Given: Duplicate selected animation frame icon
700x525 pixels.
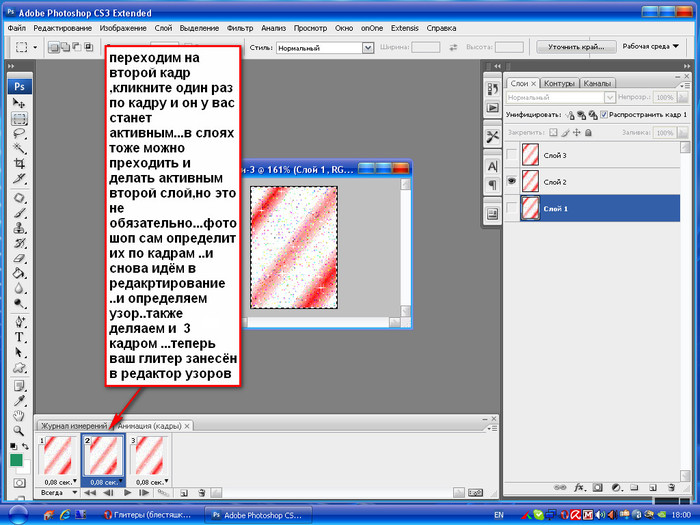Looking at the screenshot, I should tap(183, 493).
